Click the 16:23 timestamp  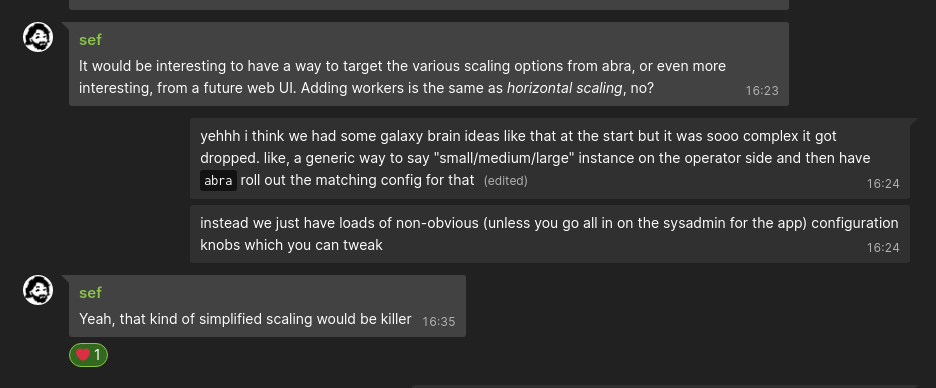click(762, 91)
